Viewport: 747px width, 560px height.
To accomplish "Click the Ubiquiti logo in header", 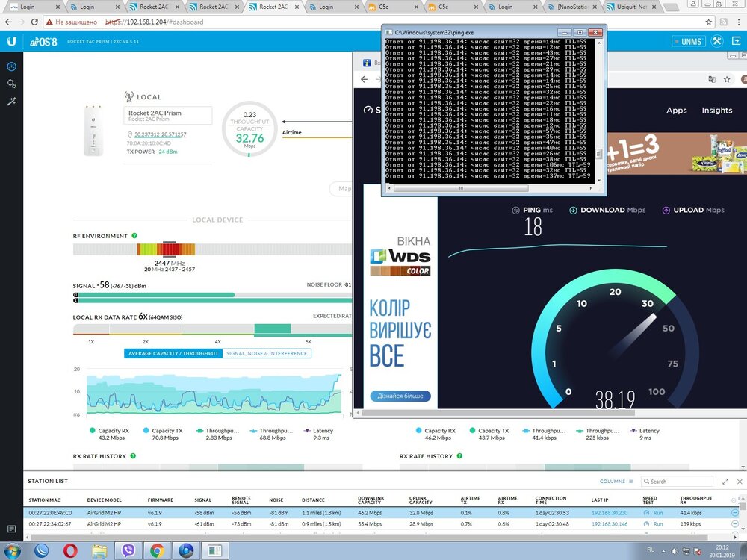I will pos(11,42).
